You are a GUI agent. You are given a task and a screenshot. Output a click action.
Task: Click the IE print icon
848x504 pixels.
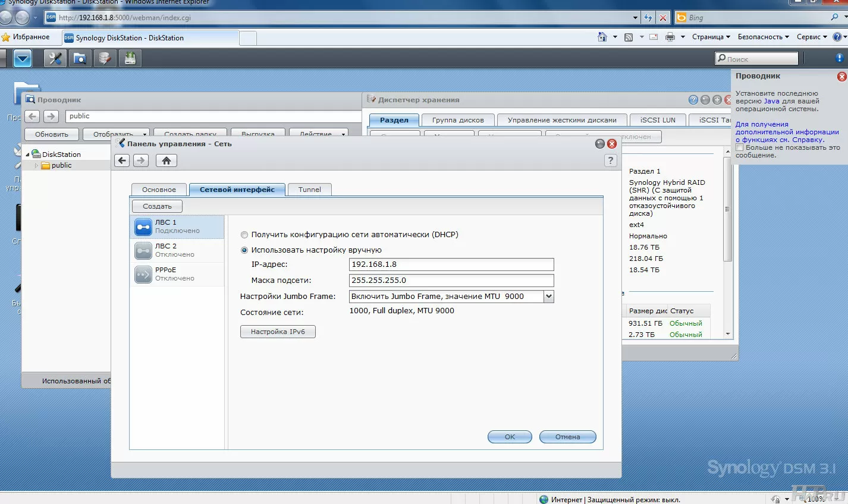coord(670,37)
